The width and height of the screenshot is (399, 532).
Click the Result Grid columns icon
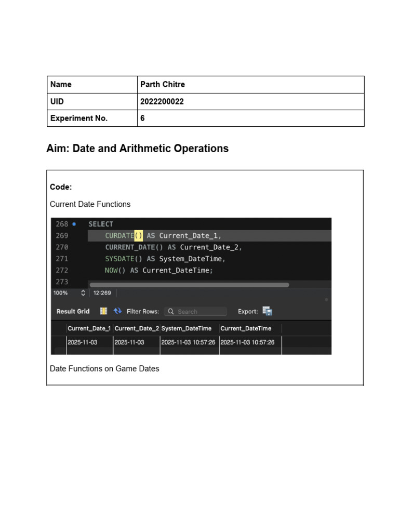click(103, 311)
